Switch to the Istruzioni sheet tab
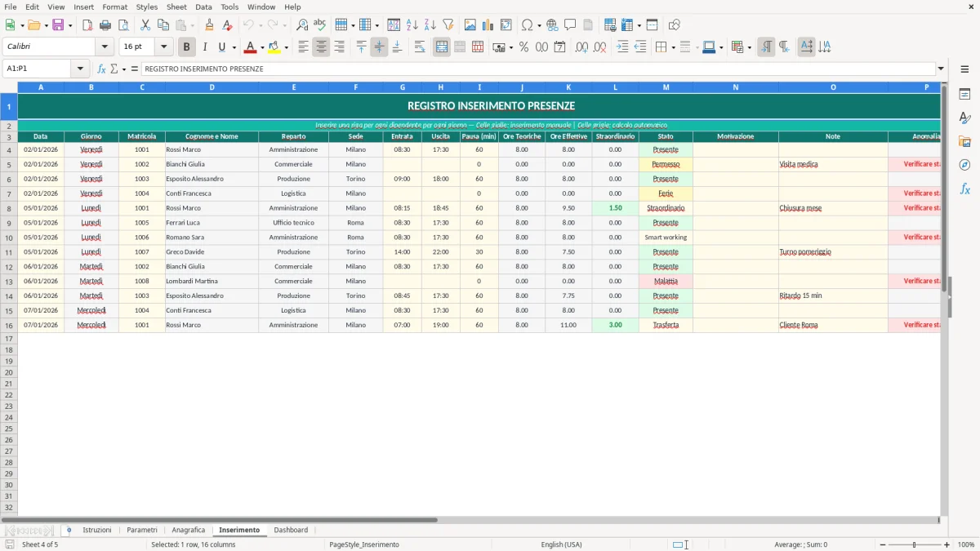Image resolution: width=980 pixels, height=551 pixels. [x=97, y=530]
